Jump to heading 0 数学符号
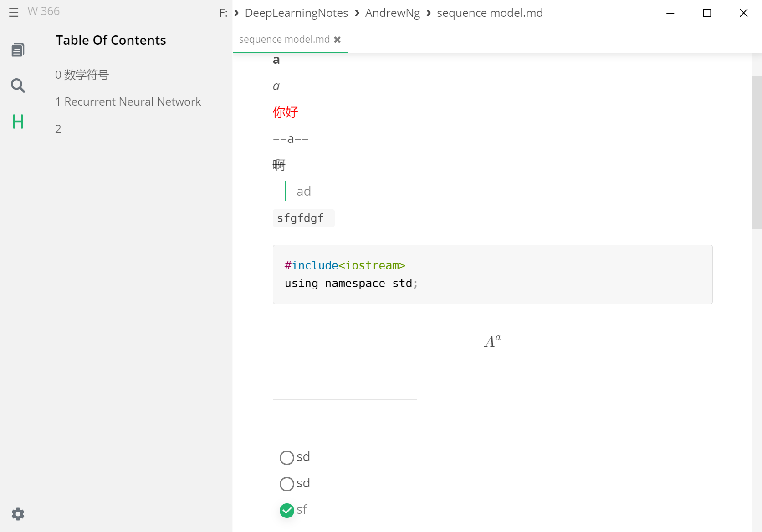Image resolution: width=762 pixels, height=532 pixels. (x=82, y=75)
